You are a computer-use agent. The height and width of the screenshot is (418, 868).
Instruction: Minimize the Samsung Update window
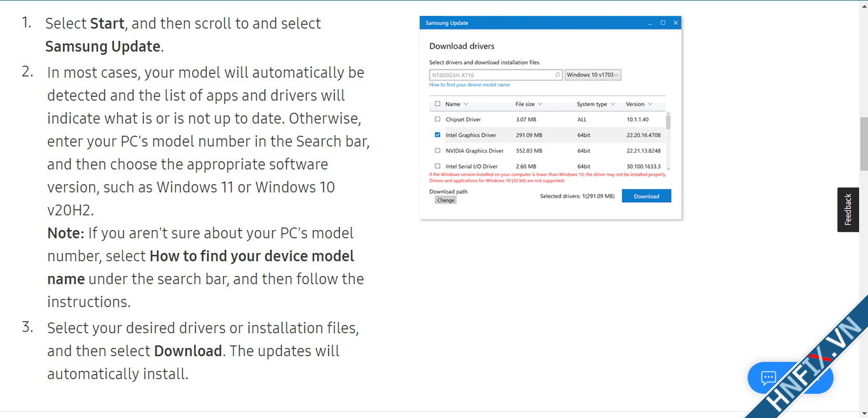tap(650, 23)
